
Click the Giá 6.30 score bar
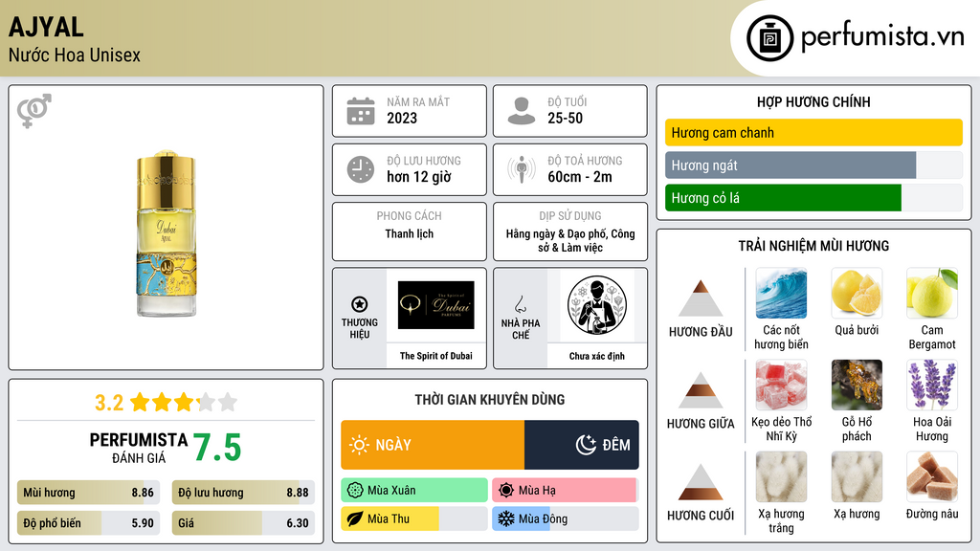[243, 523]
